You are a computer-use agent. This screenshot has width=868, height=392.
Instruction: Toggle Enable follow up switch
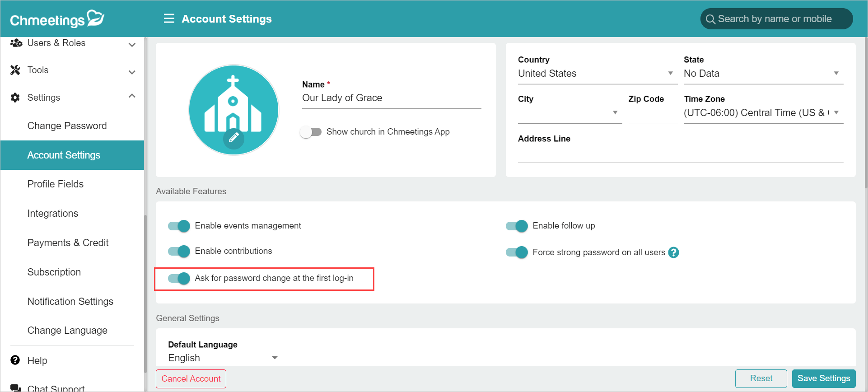(x=517, y=226)
